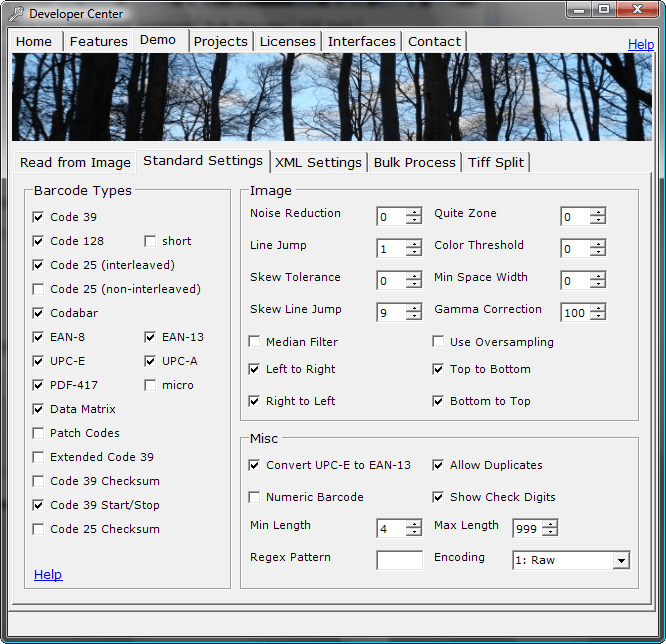The image size is (666, 644).
Task: Select the Read from Image tab
Action: click(x=75, y=163)
